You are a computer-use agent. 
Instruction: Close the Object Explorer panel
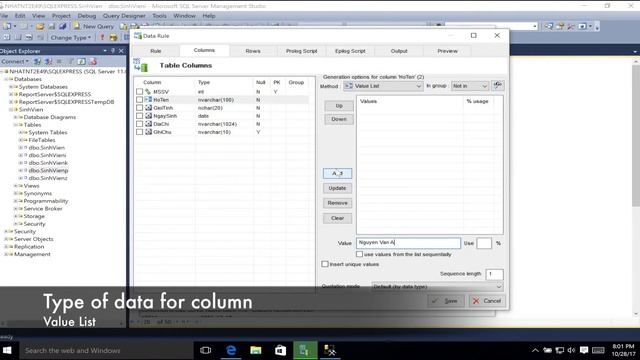click(121, 51)
